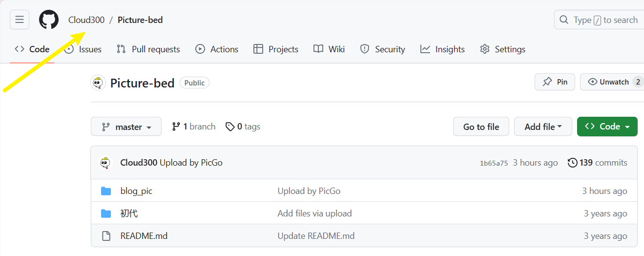Click the commit history clock icon
The height and width of the screenshot is (256, 644).
pyautogui.click(x=573, y=163)
